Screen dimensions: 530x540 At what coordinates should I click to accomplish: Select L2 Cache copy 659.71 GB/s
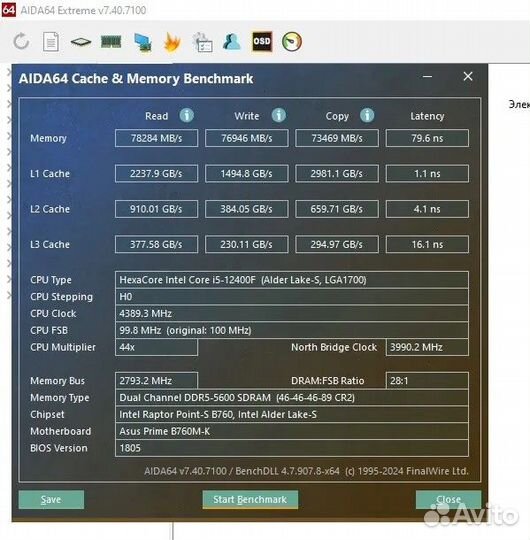(x=337, y=209)
